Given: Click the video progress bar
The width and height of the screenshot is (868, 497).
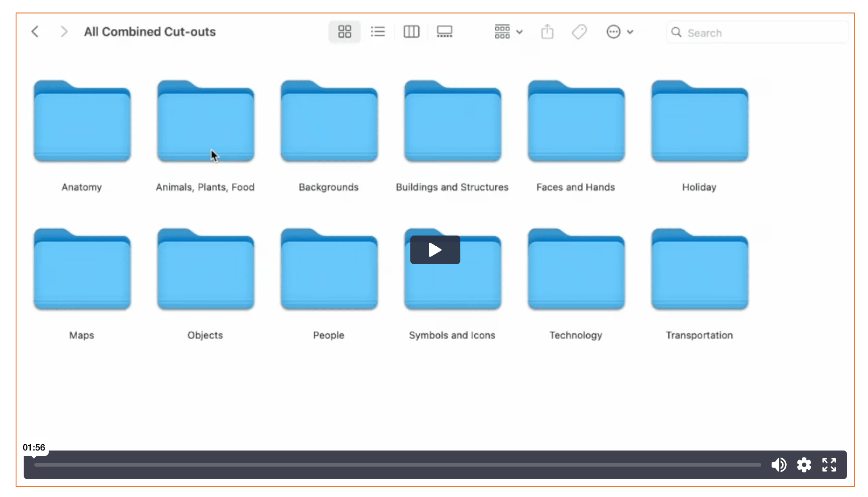Looking at the screenshot, I should click(x=397, y=465).
